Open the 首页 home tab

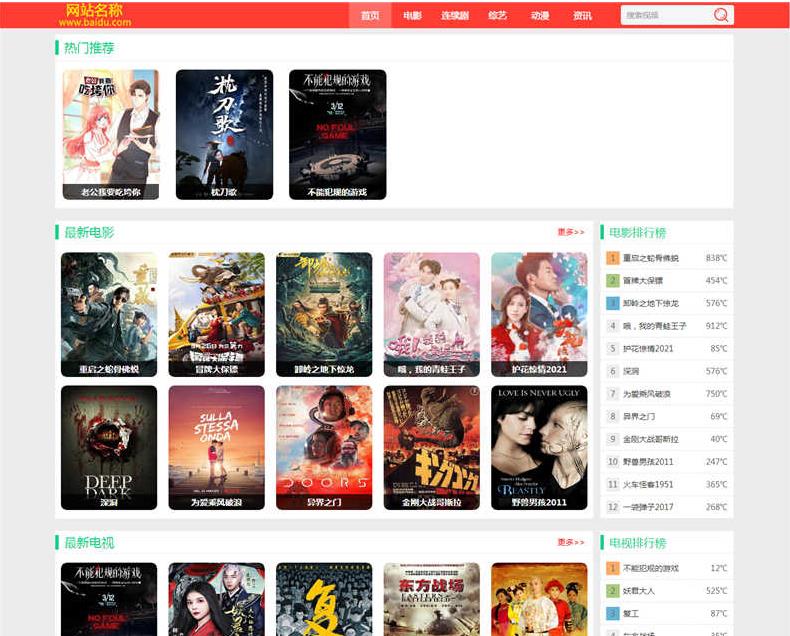coord(370,16)
